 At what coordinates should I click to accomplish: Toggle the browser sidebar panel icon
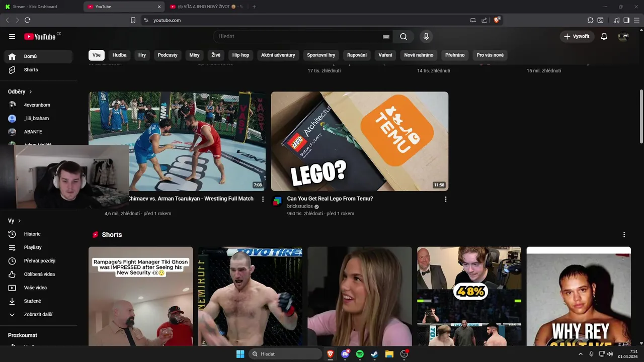pyautogui.click(x=626, y=20)
